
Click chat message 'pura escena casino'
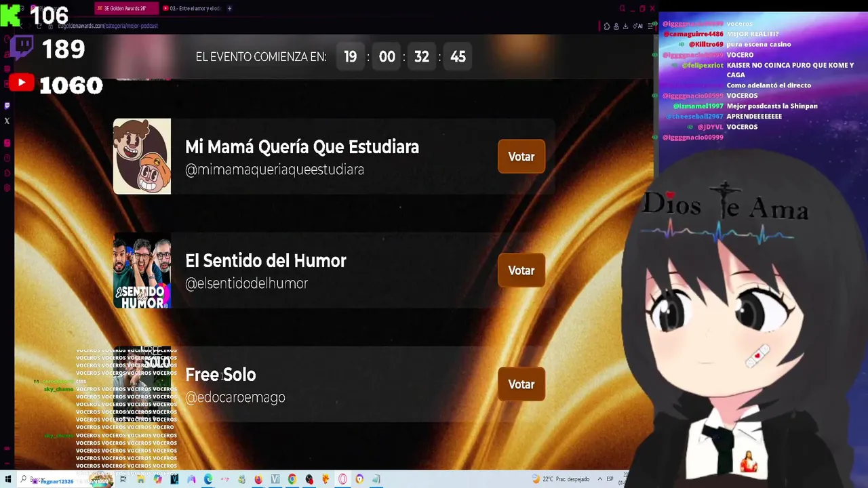(759, 44)
